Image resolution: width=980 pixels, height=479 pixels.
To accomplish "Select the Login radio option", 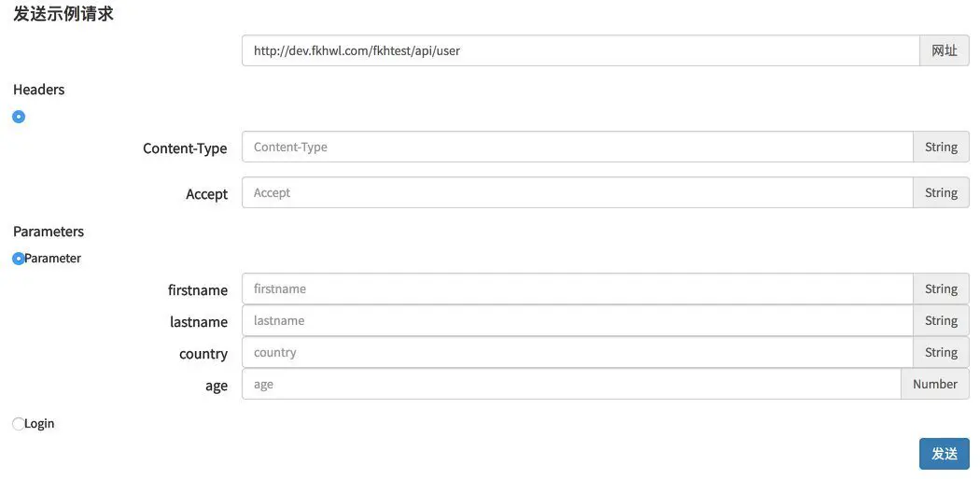I will coord(19,424).
